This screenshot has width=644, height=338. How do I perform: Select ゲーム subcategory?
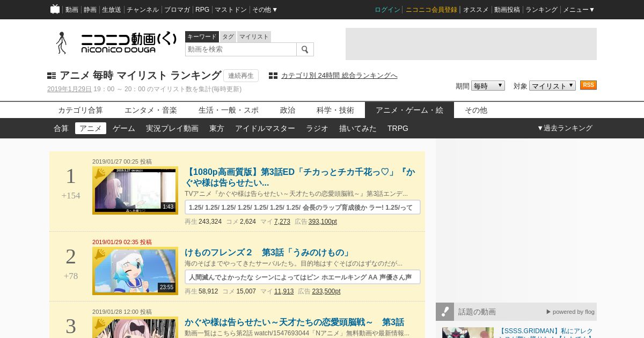124,128
